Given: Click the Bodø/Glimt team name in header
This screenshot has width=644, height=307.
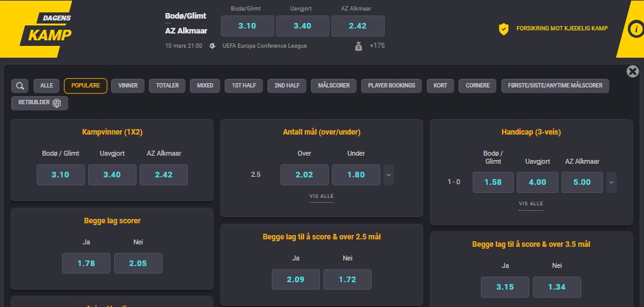Looking at the screenshot, I should 186,16.
